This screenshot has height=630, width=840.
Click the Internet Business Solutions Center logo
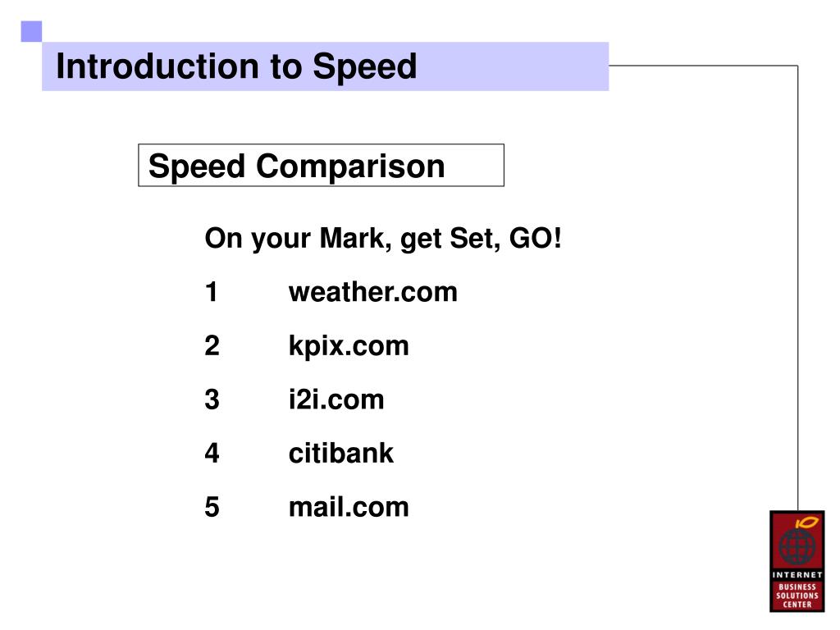tap(797, 561)
